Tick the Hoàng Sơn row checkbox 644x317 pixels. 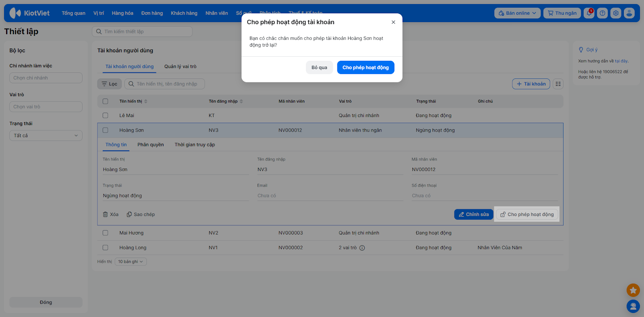click(105, 130)
